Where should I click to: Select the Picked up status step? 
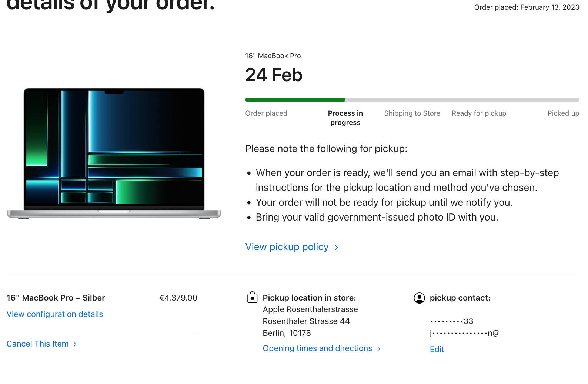click(563, 113)
